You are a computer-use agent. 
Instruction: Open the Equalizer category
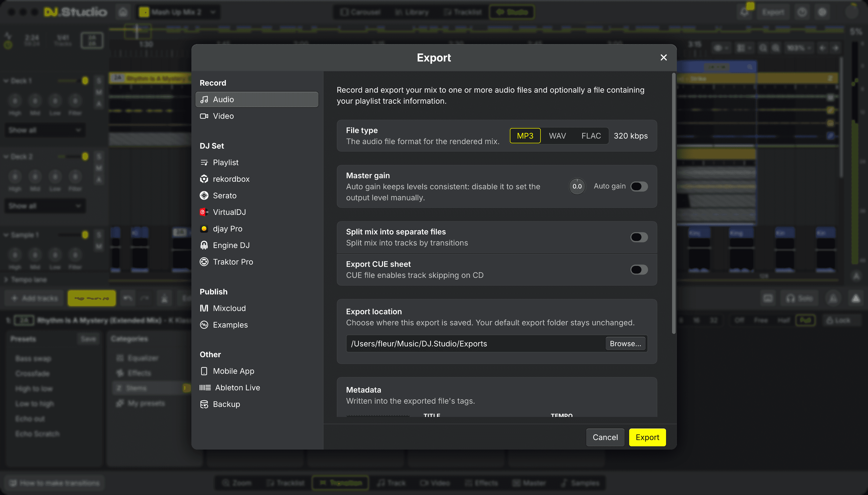[143, 358]
